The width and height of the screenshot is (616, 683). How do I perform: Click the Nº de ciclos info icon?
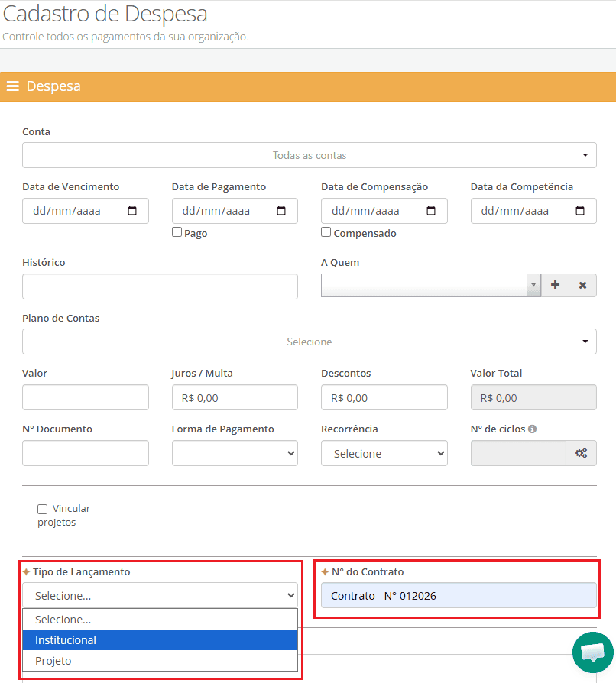[533, 429]
